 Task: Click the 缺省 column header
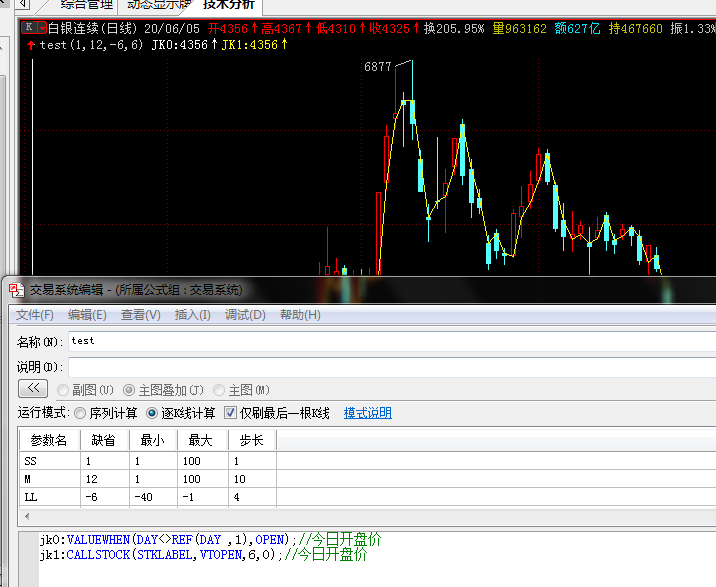(105, 440)
